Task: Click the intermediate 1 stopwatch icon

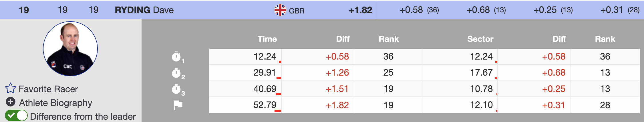Action: pos(176,57)
